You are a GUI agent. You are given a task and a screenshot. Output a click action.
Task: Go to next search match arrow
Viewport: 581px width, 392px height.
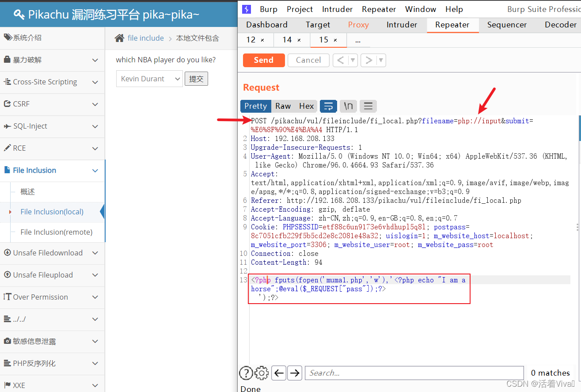295,373
